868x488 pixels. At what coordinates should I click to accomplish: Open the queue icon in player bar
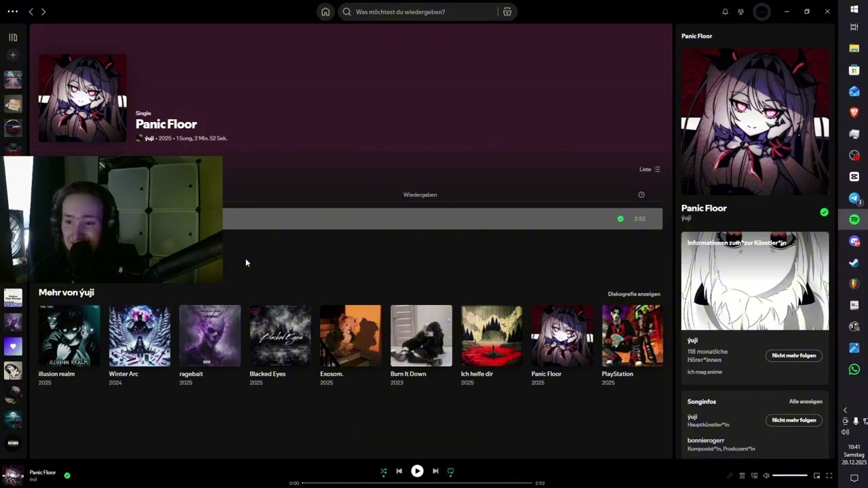(742, 476)
